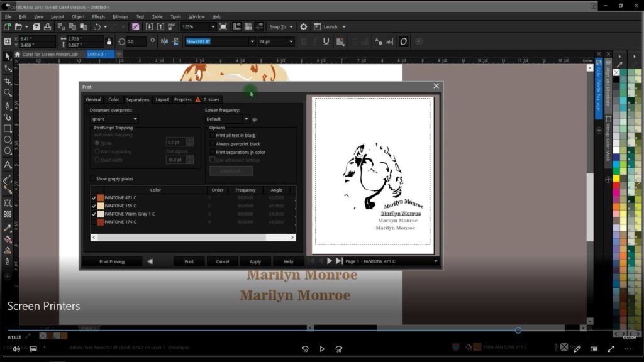Image resolution: width=644 pixels, height=362 pixels.
Task: Open the font name News701 BT dropdown
Action: (x=252, y=41)
